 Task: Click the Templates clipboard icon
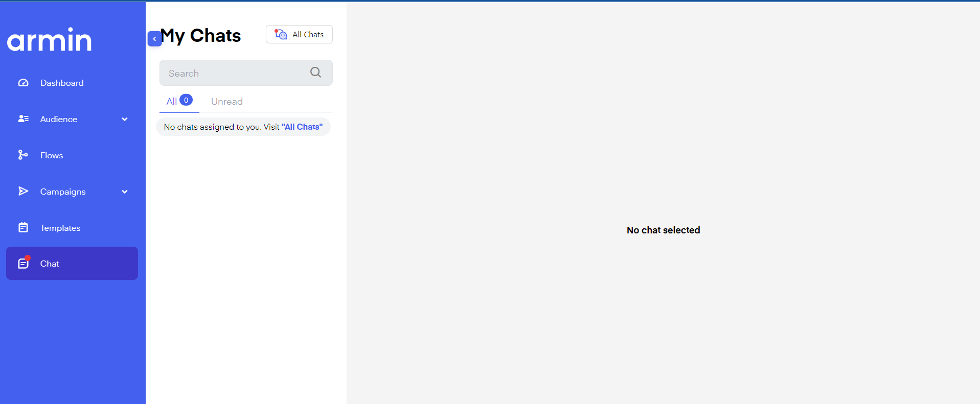[23, 228]
